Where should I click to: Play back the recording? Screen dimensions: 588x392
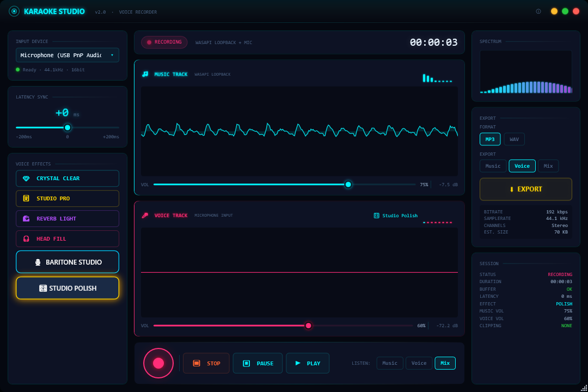click(x=308, y=363)
